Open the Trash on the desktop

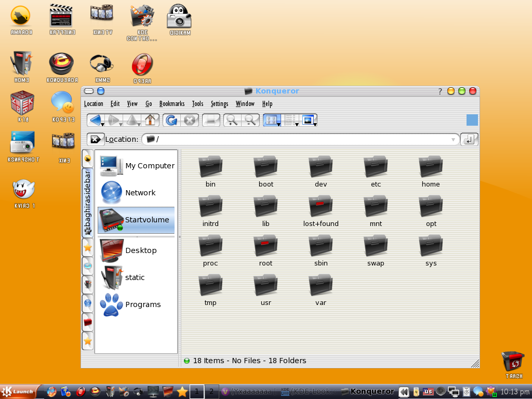click(x=514, y=365)
